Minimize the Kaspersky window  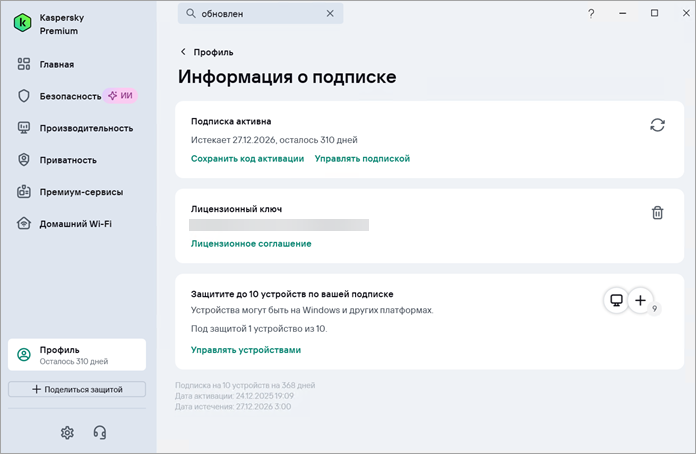tap(623, 13)
